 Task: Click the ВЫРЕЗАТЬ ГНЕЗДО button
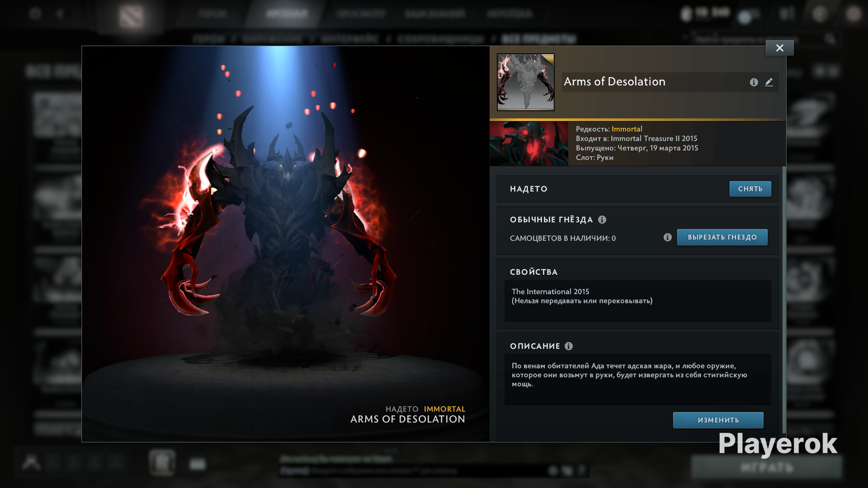(722, 237)
